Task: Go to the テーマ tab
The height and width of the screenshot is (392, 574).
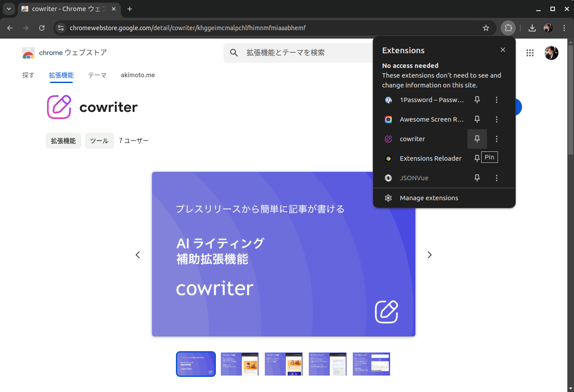Action: (x=97, y=75)
